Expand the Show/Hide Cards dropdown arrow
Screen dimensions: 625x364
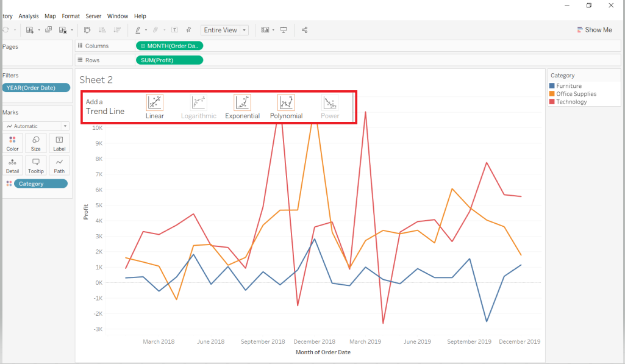pyautogui.click(x=273, y=30)
